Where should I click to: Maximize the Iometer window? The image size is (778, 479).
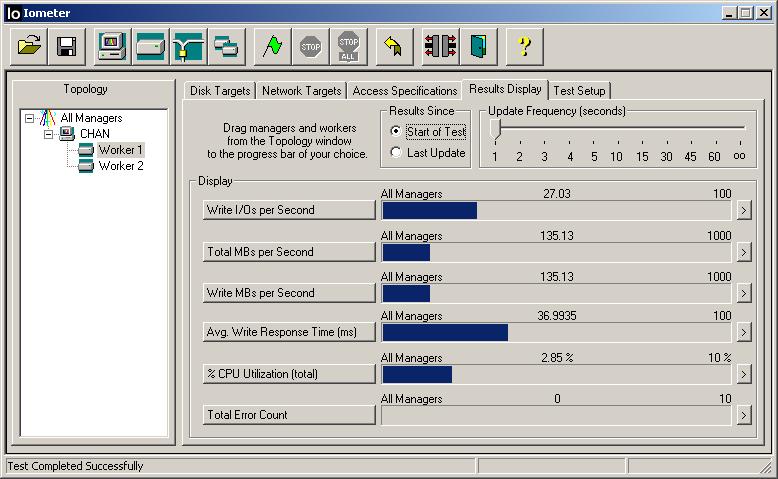pyautogui.click(x=746, y=13)
